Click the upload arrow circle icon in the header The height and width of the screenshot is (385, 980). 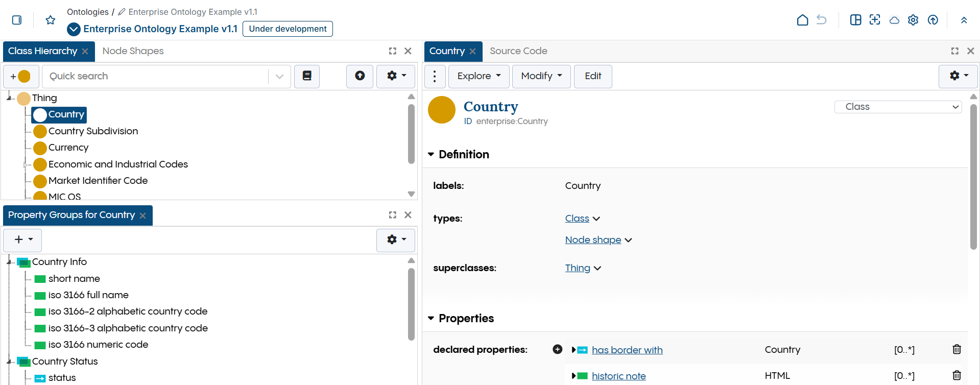933,20
